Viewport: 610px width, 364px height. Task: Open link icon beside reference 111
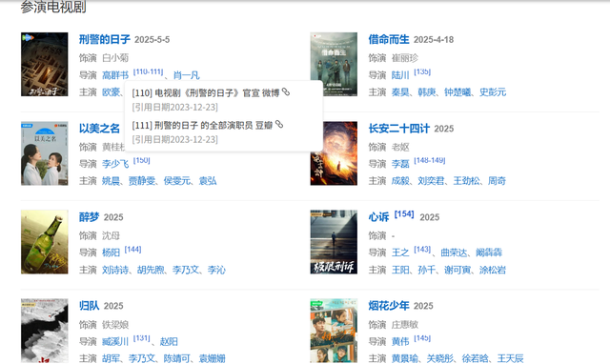[279, 124]
